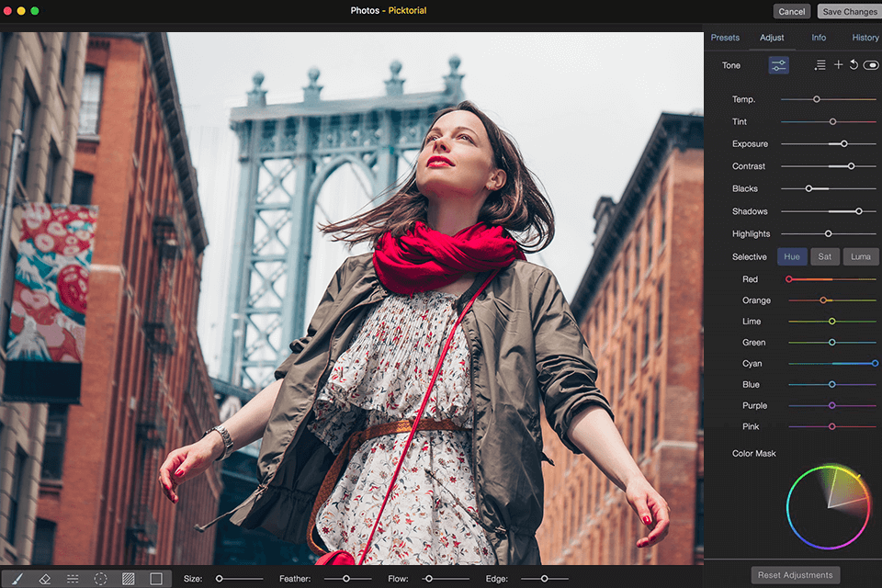Open the adjustments list menu icon
The height and width of the screenshot is (588, 882).
tap(820, 65)
